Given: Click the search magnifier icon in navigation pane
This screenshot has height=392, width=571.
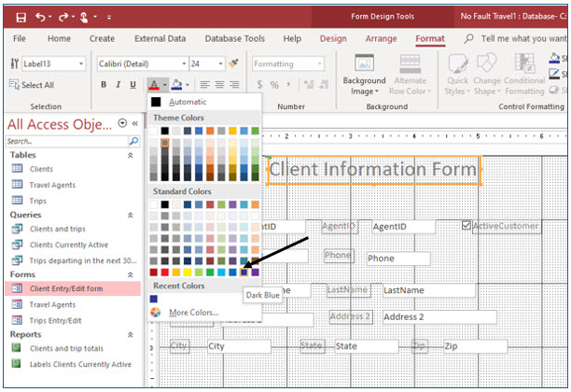Looking at the screenshot, I should click(133, 141).
